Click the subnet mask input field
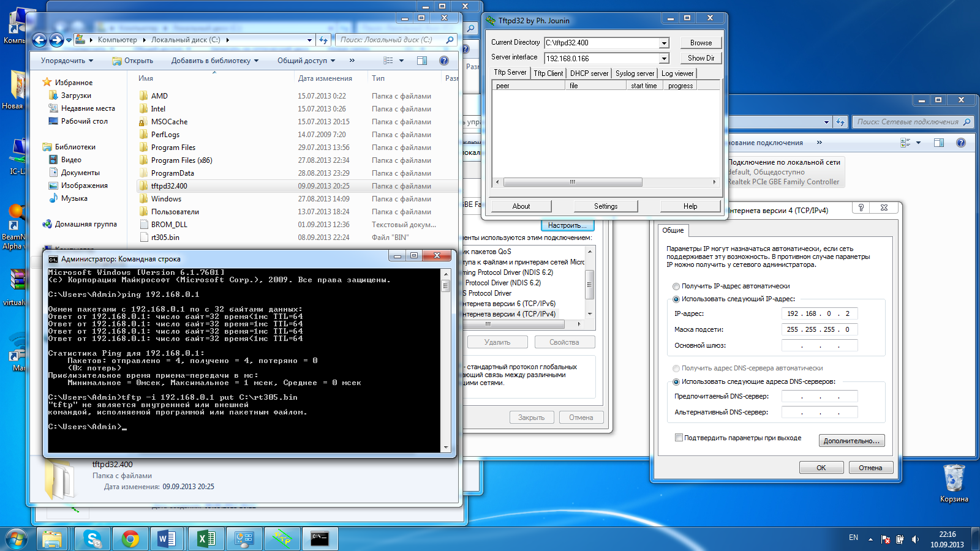This screenshot has height=551, width=980. [820, 329]
